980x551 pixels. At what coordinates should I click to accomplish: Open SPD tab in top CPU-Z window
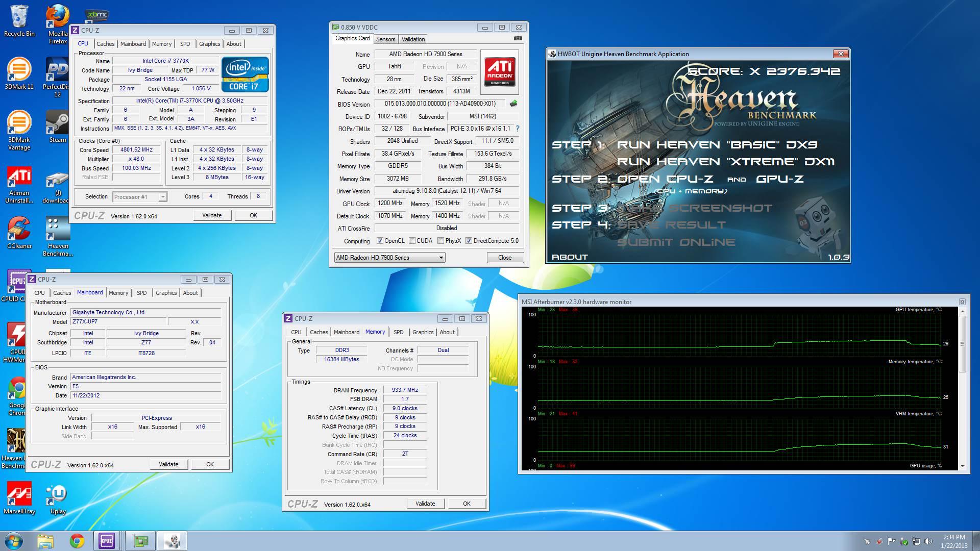point(185,44)
